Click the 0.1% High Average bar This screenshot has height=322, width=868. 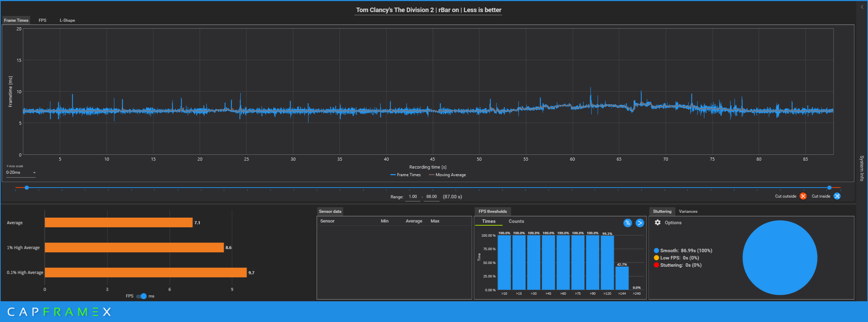coord(146,272)
